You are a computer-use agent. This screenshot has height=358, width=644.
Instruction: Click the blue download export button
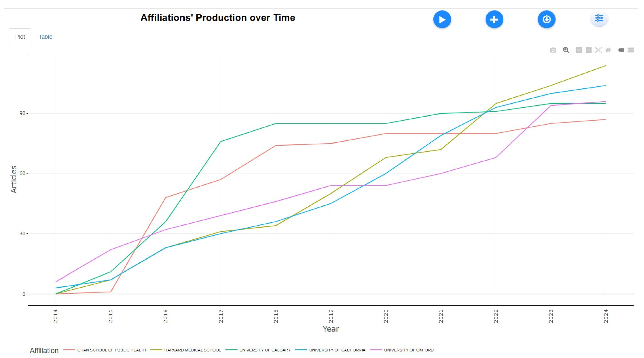[x=546, y=19]
